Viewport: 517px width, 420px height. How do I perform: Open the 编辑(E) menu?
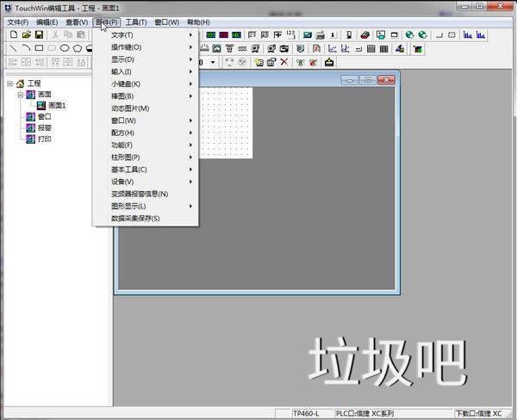coord(47,22)
